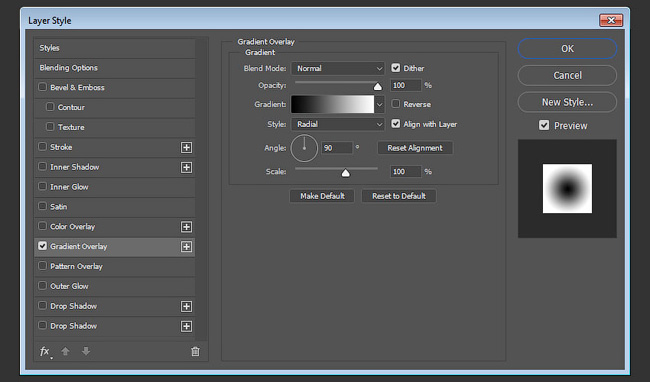Viewport: 650px width, 382px height.
Task: Click the move effect up arrow
Action: 65,351
